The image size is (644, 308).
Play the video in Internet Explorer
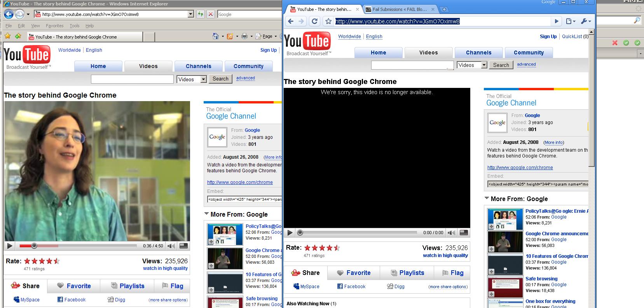point(10,246)
